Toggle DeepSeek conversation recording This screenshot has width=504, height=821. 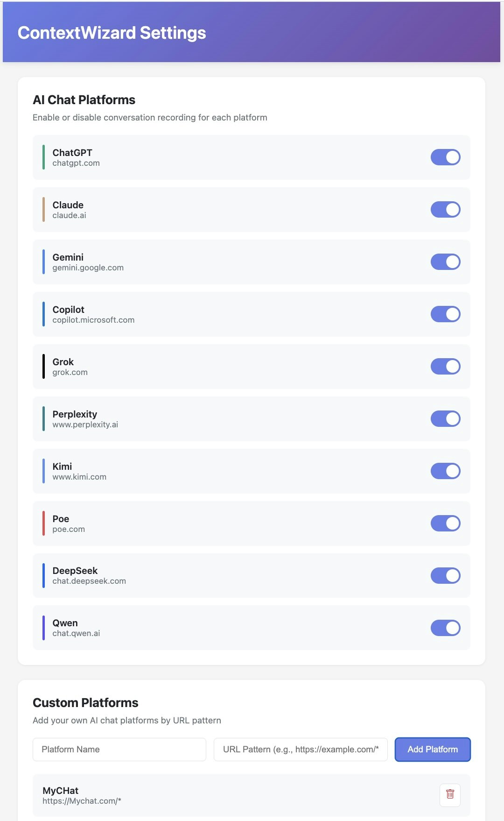(x=445, y=575)
